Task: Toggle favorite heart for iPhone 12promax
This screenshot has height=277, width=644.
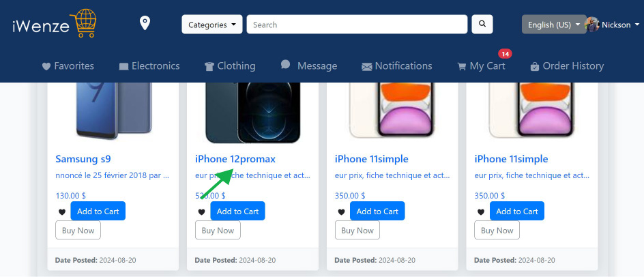Action: point(201,212)
